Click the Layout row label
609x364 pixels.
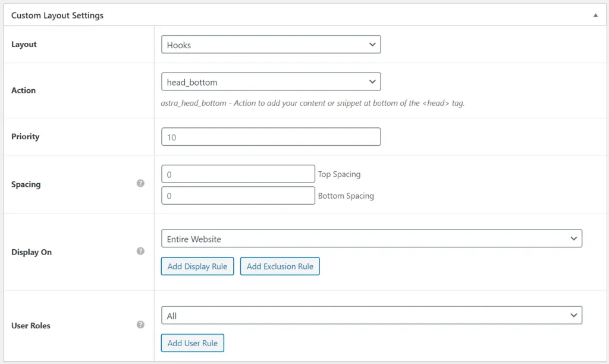(24, 44)
